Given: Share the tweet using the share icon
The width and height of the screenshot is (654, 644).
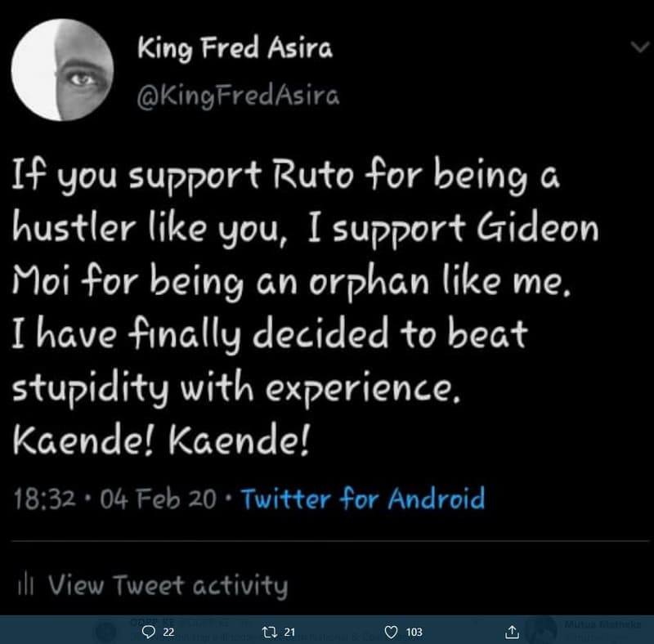Looking at the screenshot, I should pos(513,630).
